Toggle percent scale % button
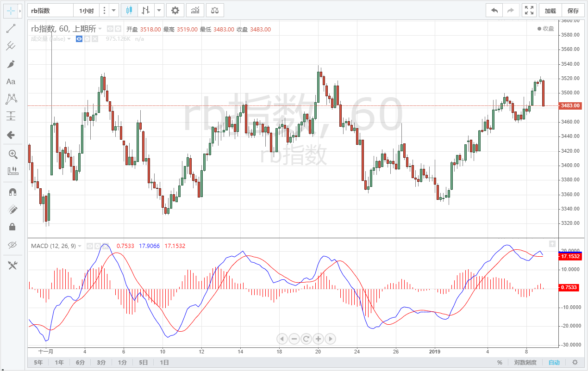 pyautogui.click(x=500, y=363)
